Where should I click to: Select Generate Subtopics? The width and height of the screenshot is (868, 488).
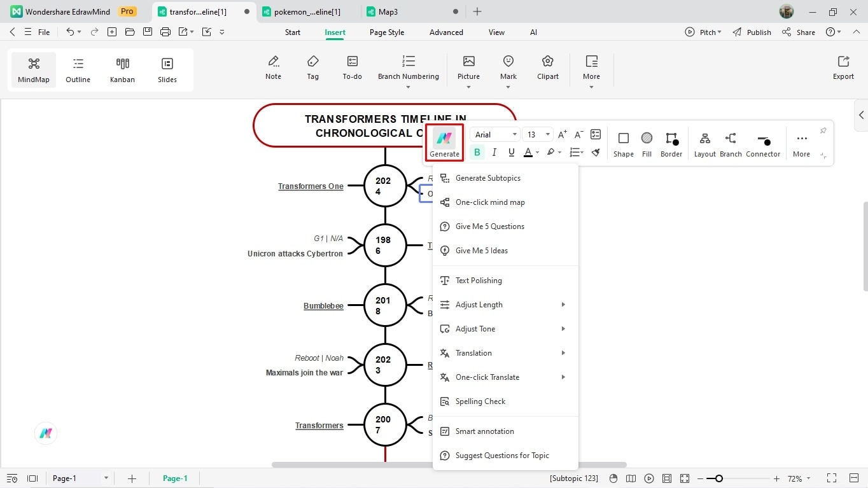[505, 178]
